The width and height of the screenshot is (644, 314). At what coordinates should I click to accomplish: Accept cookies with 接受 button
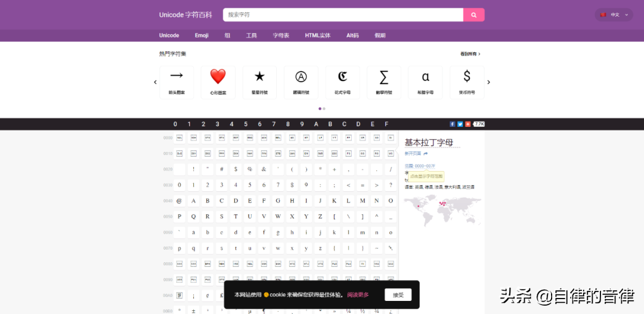coord(398,295)
